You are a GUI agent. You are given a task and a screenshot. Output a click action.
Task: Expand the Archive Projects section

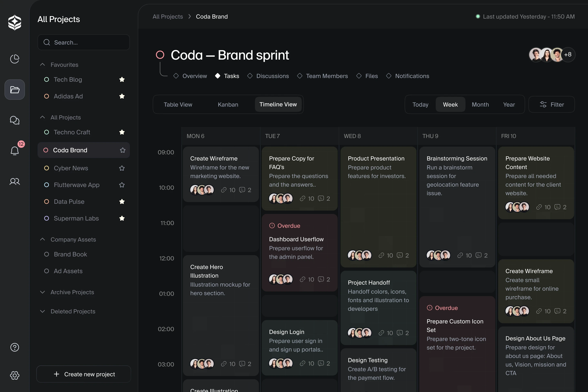tap(42, 292)
